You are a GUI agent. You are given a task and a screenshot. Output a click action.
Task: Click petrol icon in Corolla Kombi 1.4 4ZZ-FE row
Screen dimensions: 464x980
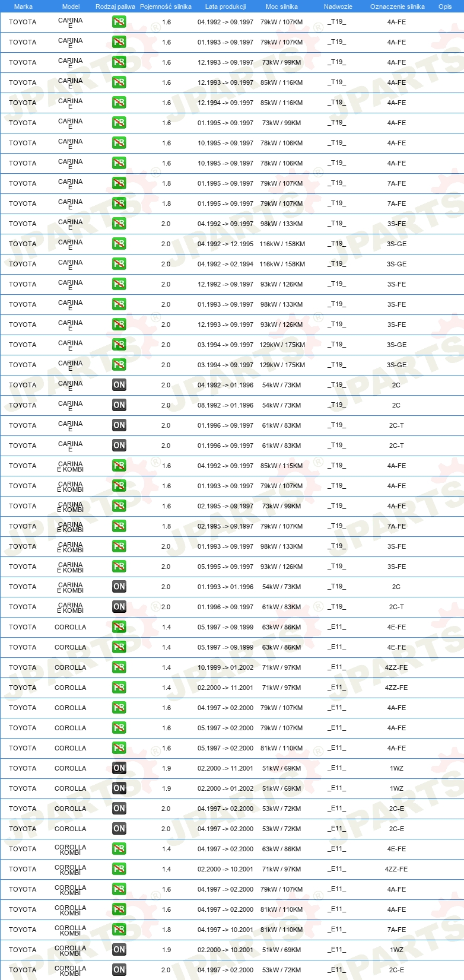coord(119,869)
